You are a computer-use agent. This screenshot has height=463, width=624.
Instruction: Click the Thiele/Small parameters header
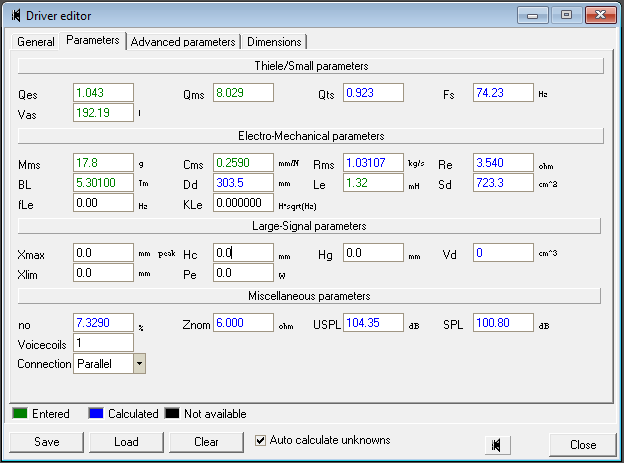(x=311, y=66)
